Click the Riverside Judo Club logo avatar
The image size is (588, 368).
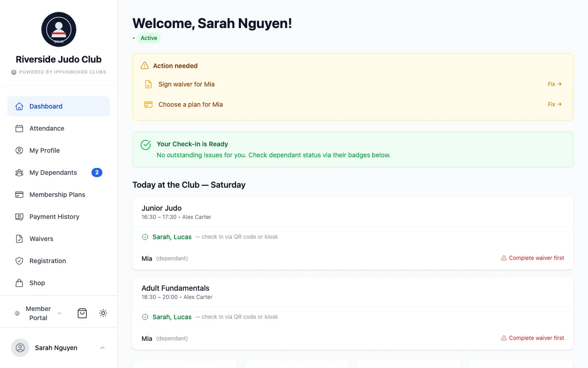click(x=59, y=29)
